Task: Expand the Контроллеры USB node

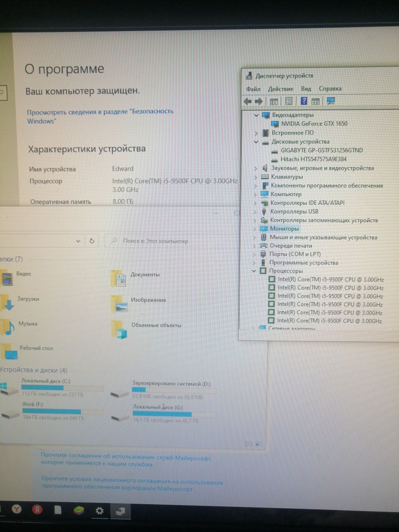Action: 255,212
